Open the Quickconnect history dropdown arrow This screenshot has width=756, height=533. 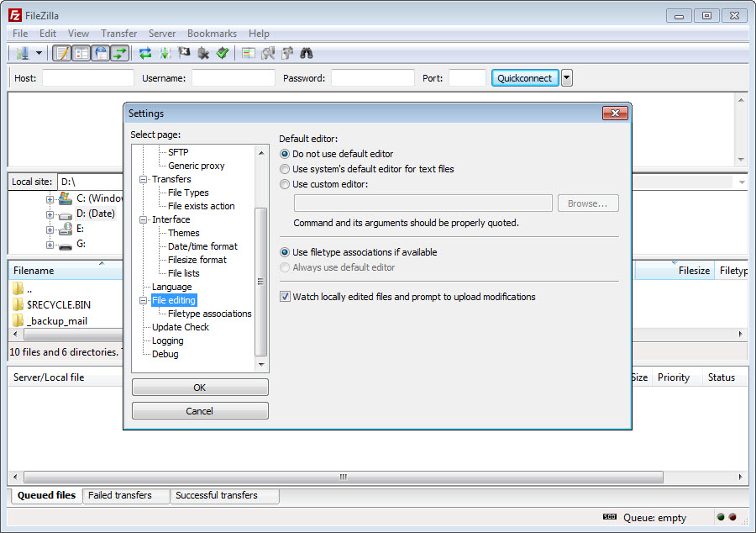tap(567, 77)
